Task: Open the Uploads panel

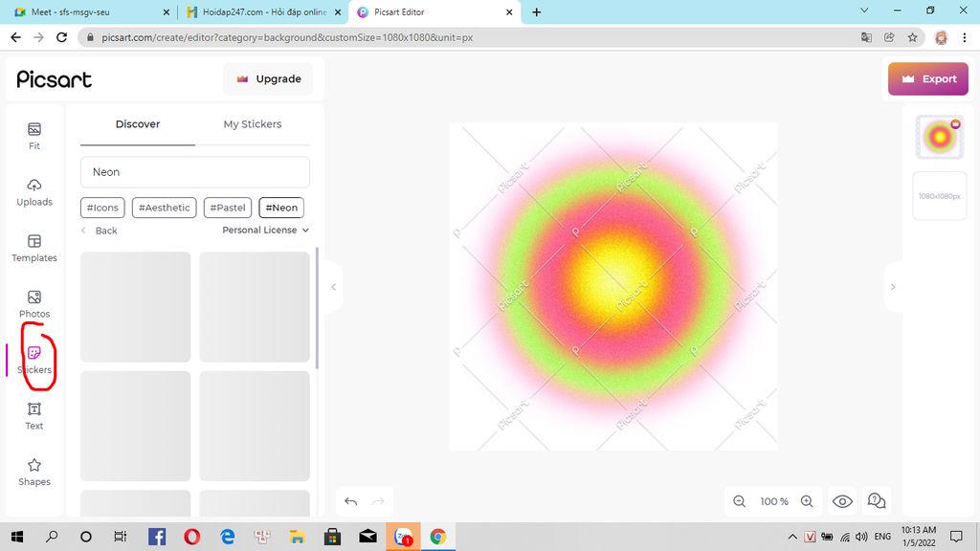Action: pyautogui.click(x=33, y=192)
